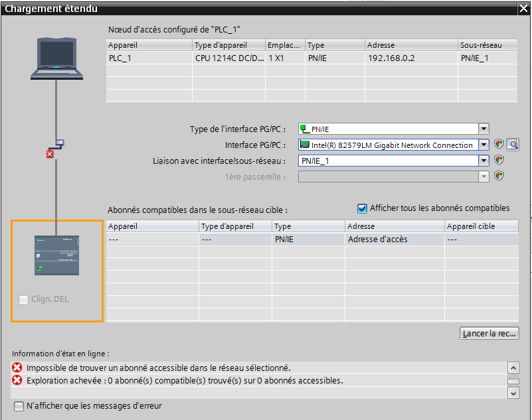This screenshot has height=420, width=532.
Task: Open 'Liaison avec interface/sous-réseau' dropdown
Action: (x=484, y=161)
